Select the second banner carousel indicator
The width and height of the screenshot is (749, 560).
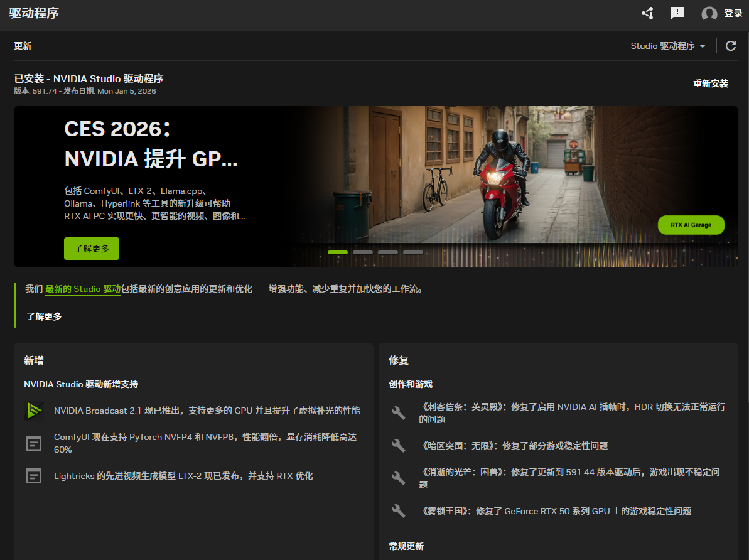pos(363,252)
